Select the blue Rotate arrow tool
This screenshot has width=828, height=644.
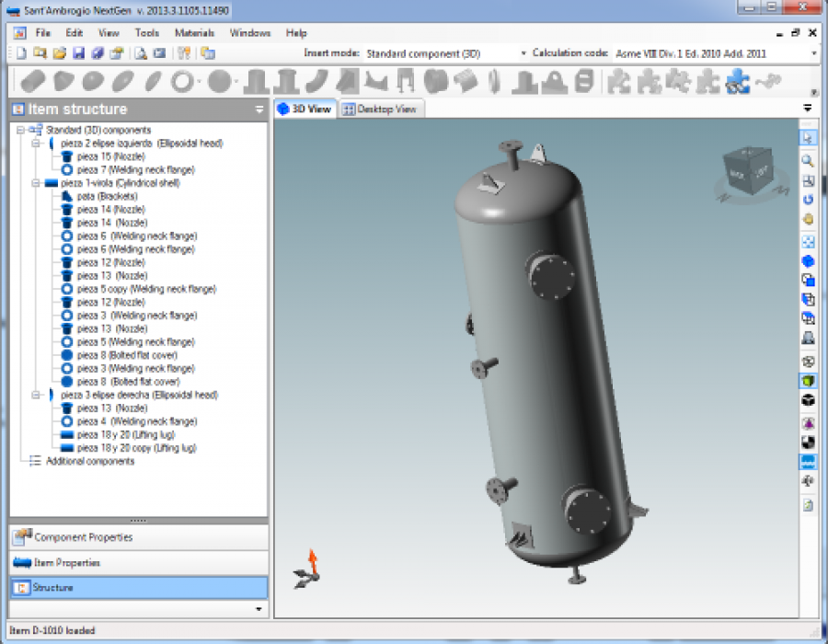tap(808, 200)
